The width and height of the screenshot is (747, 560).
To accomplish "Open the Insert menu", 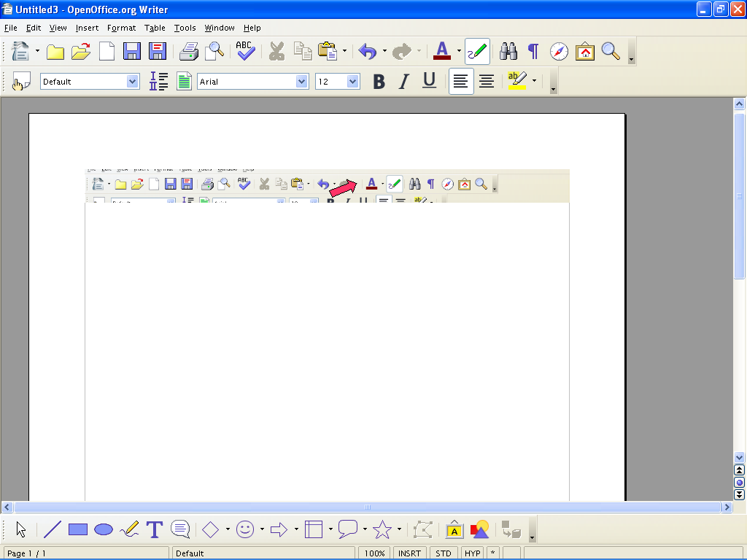I will click(x=88, y=28).
